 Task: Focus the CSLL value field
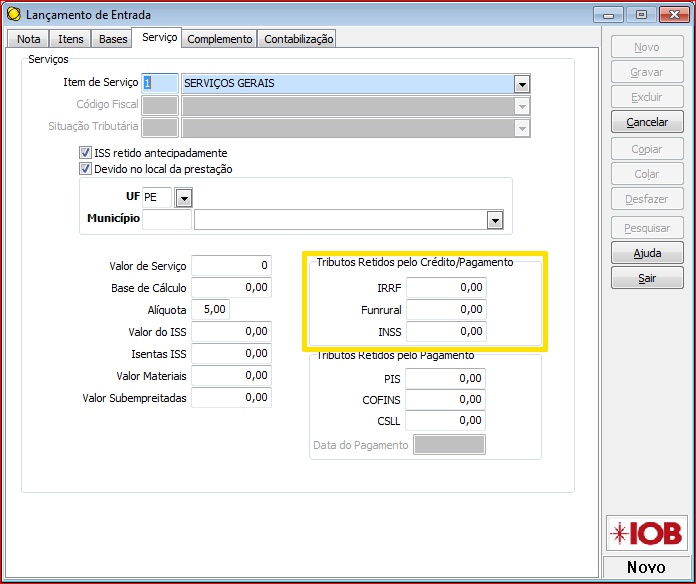445,420
